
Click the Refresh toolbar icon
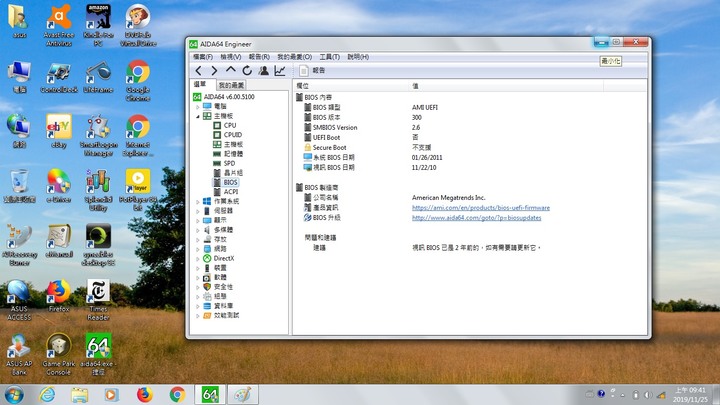click(247, 70)
